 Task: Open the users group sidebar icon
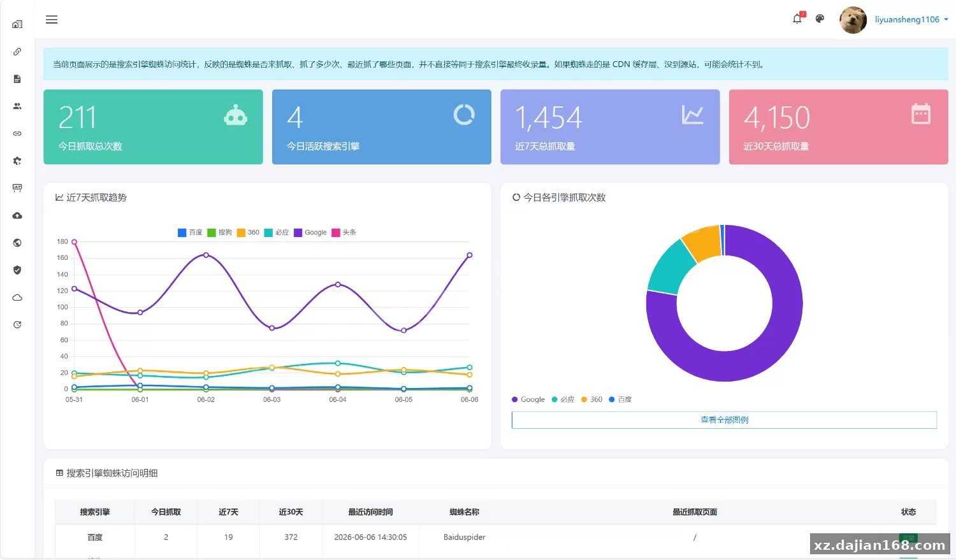tap(17, 106)
